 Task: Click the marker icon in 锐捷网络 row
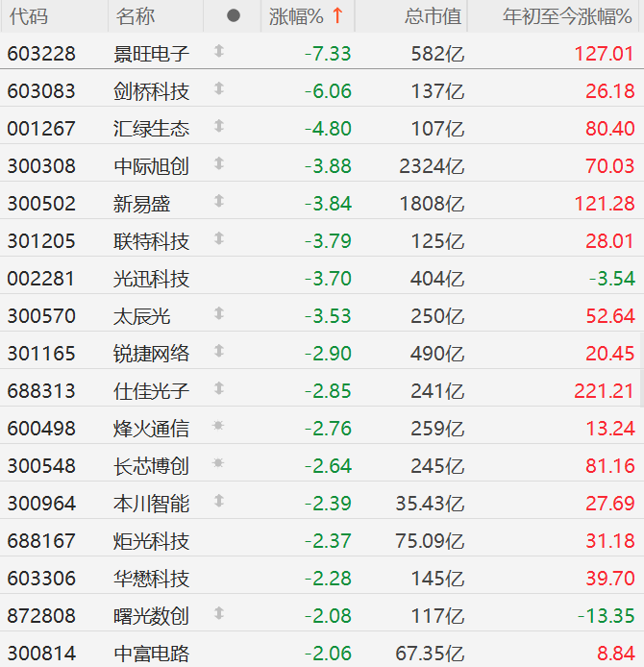pos(218,351)
